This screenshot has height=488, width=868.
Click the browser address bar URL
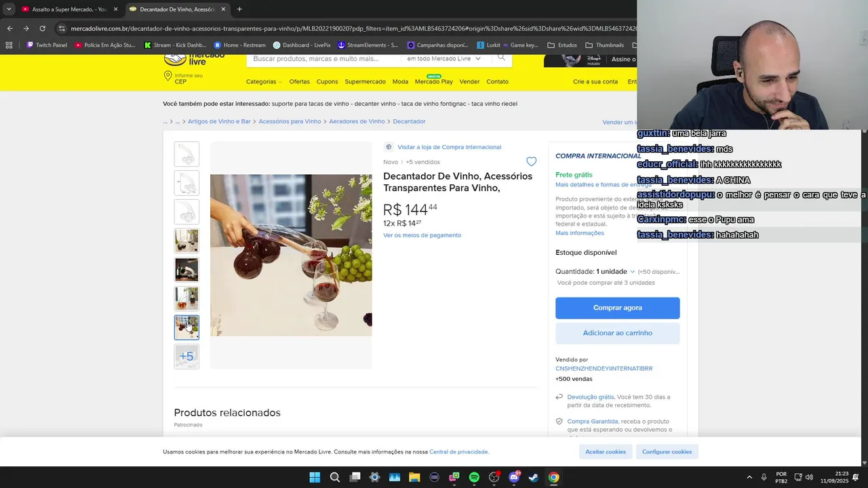[x=353, y=28]
